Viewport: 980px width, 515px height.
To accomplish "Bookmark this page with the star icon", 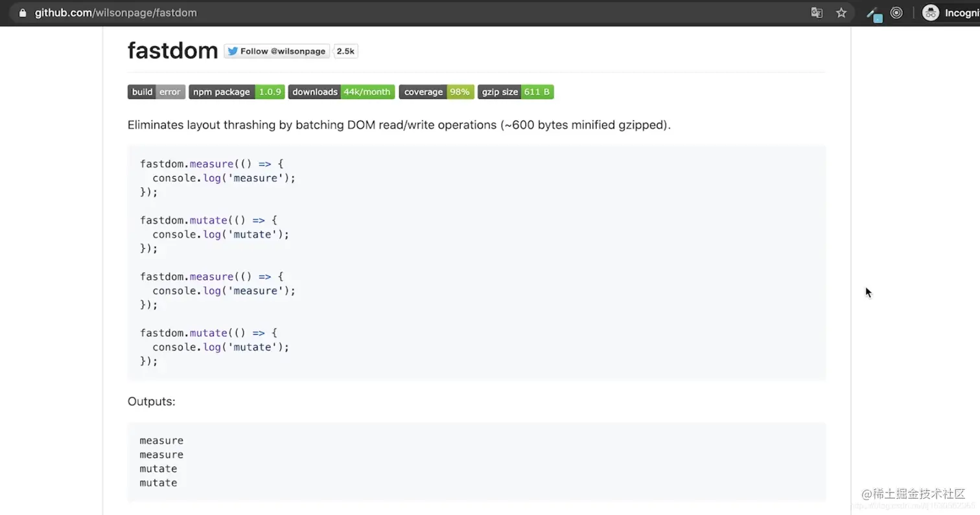I will point(841,13).
